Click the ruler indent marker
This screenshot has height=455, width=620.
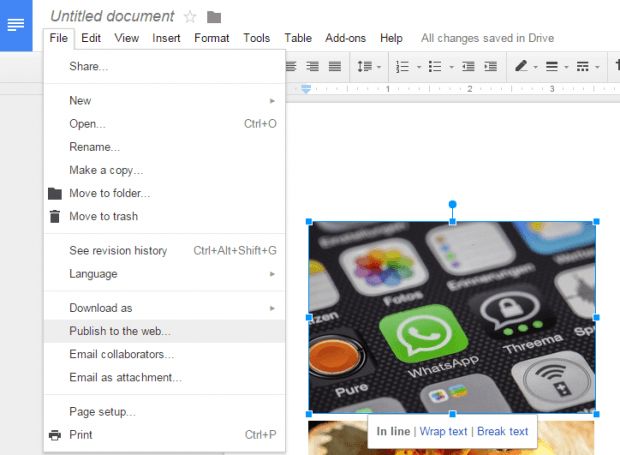(306, 89)
